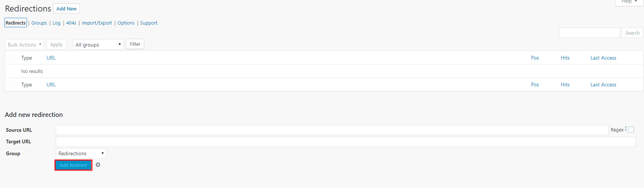Open the Bulk Actions dropdown
Screen dimensions: 644x188
[25, 45]
